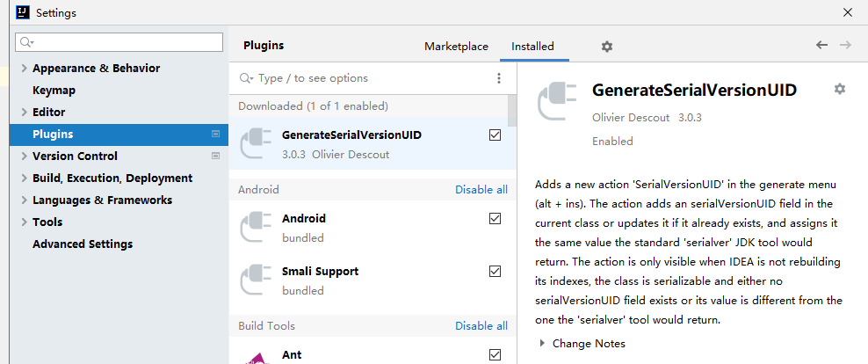Select the Ant plugin icon
The width and height of the screenshot is (868, 364).
tap(256, 356)
